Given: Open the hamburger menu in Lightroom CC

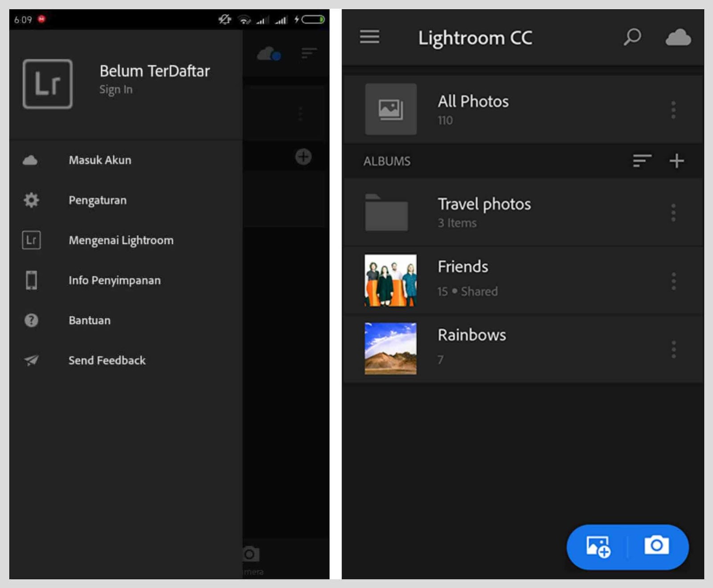Looking at the screenshot, I should click(x=369, y=37).
